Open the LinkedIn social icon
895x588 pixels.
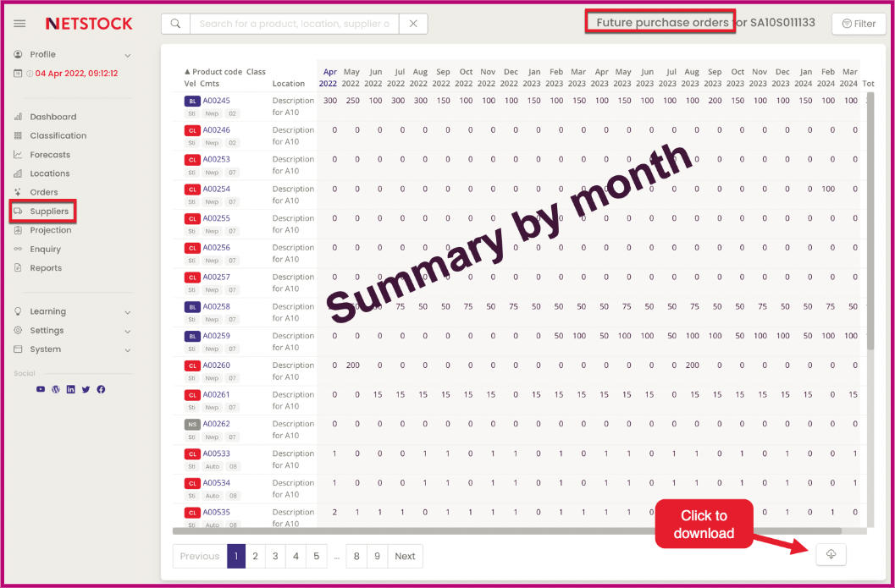pos(71,389)
